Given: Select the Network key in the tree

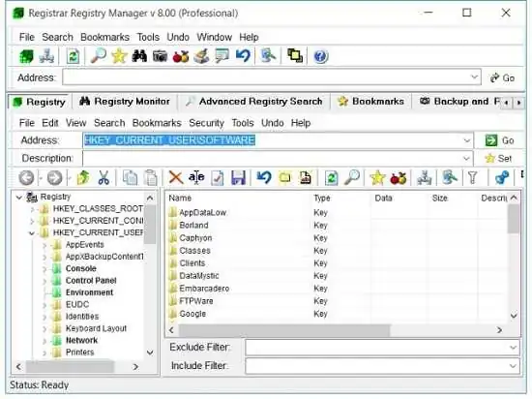Looking at the screenshot, I should click(x=81, y=340).
